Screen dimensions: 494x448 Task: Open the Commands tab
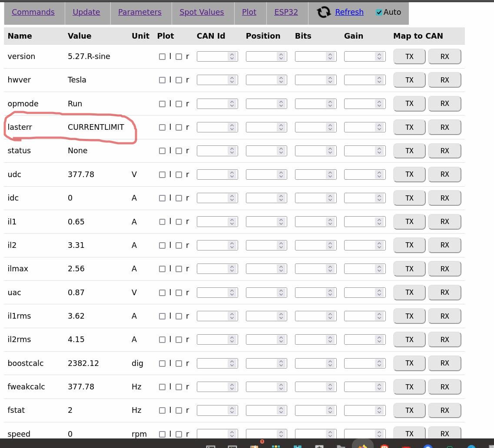click(33, 12)
